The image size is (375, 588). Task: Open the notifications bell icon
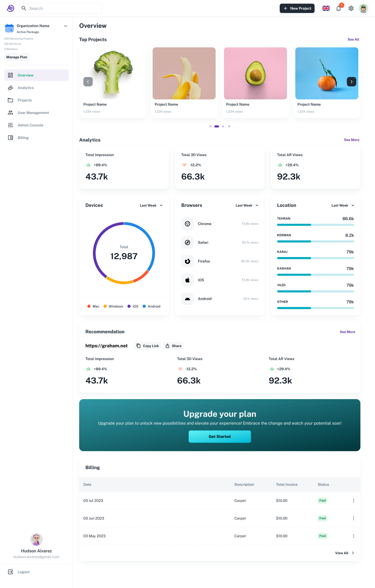[338, 9]
